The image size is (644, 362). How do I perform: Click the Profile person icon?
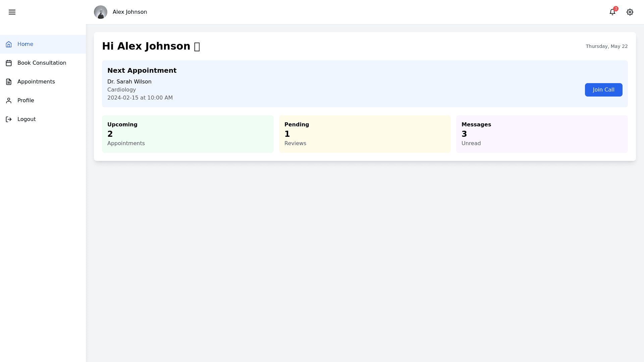9,101
